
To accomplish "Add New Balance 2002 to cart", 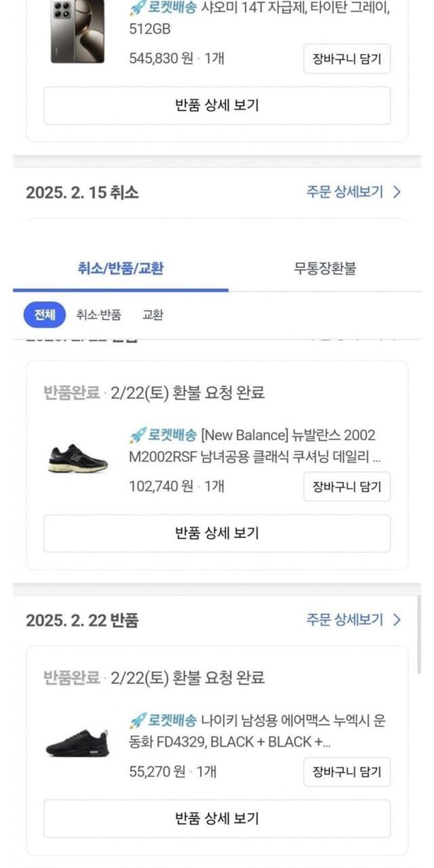I will pyautogui.click(x=347, y=486).
